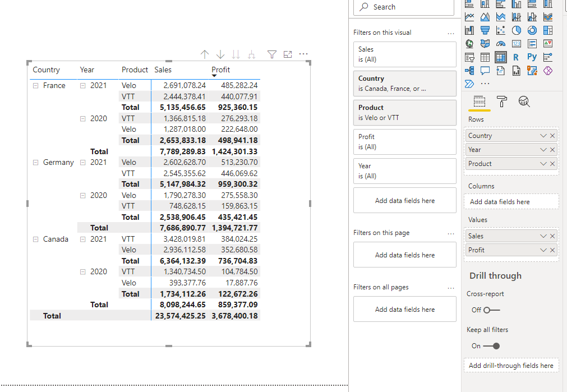This screenshot has width=567, height=392.
Task: Pick the paginated report visual
Action: coord(517,71)
